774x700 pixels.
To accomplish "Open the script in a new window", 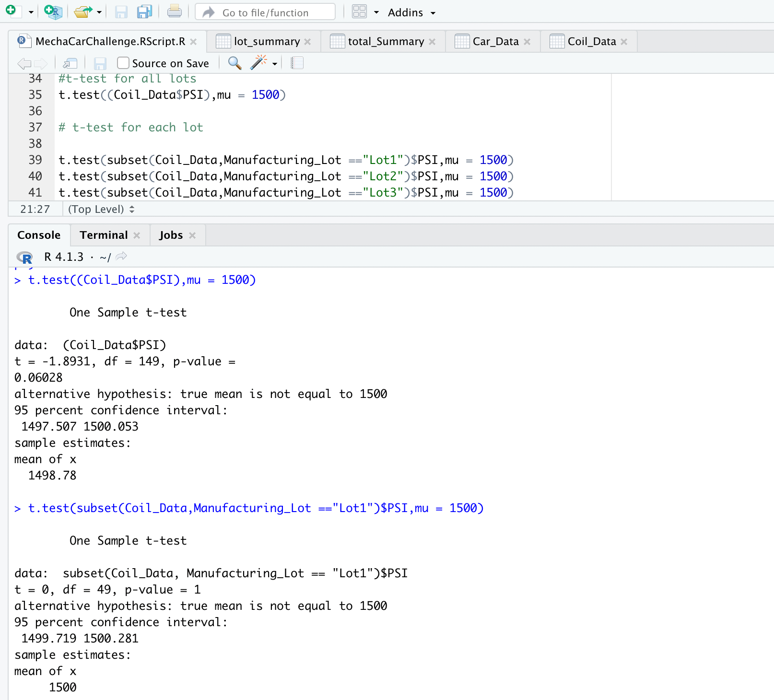I will click(70, 63).
